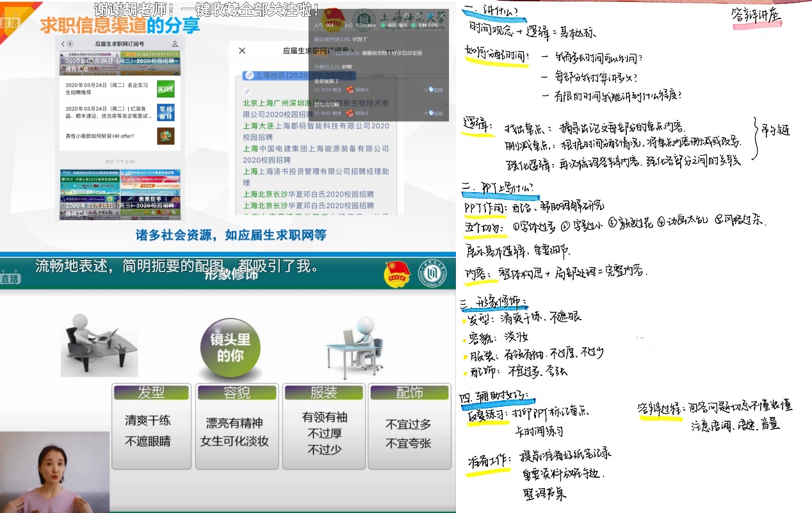Select the 发型 card header
This screenshot has width=812, height=513.
(x=152, y=393)
